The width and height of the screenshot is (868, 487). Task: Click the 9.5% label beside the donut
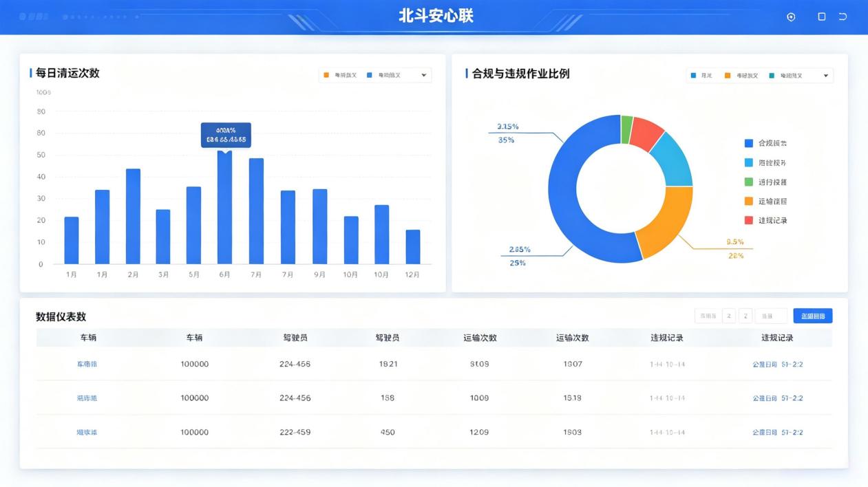click(x=735, y=242)
